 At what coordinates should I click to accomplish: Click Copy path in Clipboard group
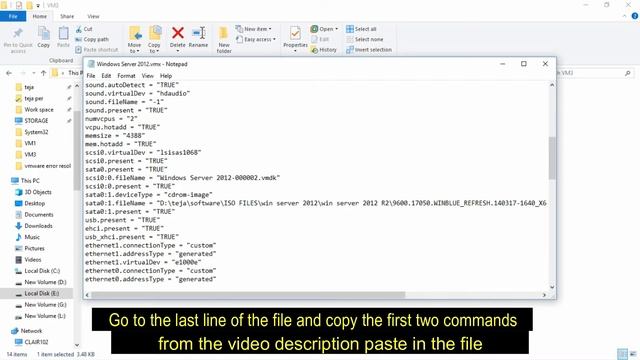click(92, 39)
